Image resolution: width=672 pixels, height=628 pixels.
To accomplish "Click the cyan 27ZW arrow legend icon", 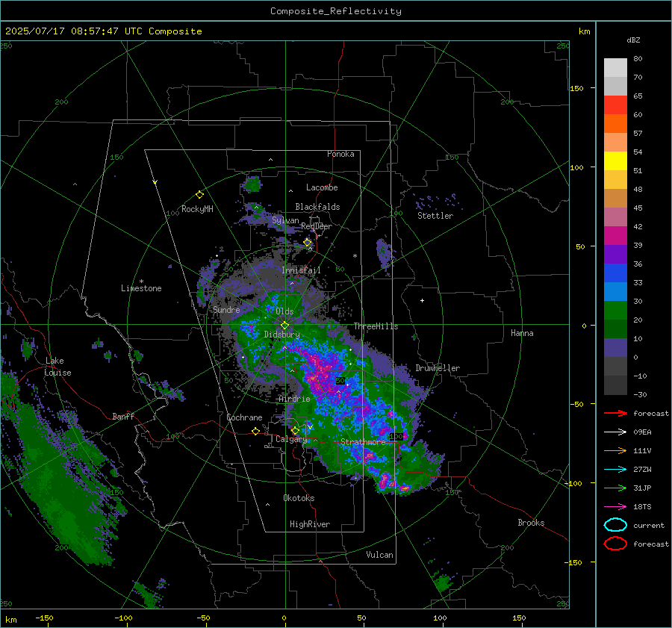I will pyautogui.click(x=615, y=470).
